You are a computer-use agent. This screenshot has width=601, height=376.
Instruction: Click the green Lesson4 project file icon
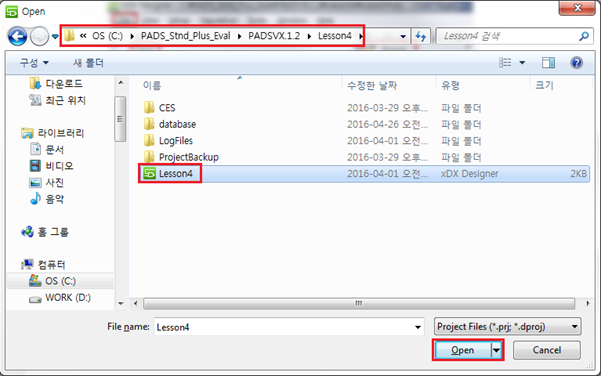point(149,174)
